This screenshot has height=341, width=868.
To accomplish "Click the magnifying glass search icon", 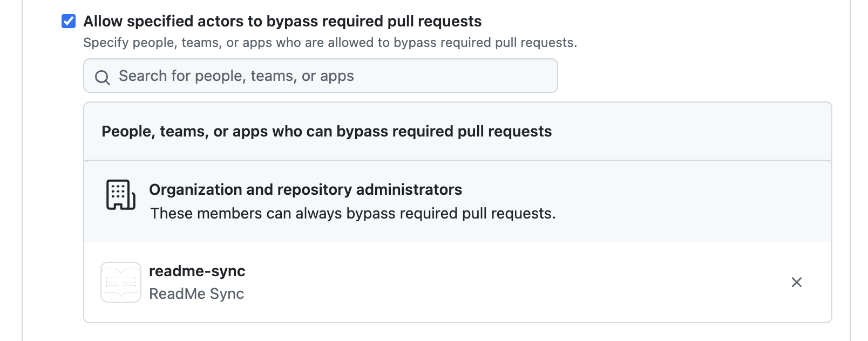I will click(x=103, y=77).
